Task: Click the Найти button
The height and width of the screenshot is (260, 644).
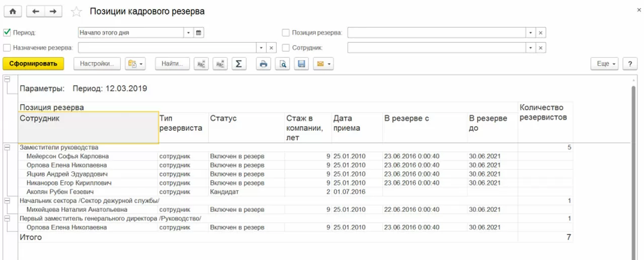Action: click(173, 64)
